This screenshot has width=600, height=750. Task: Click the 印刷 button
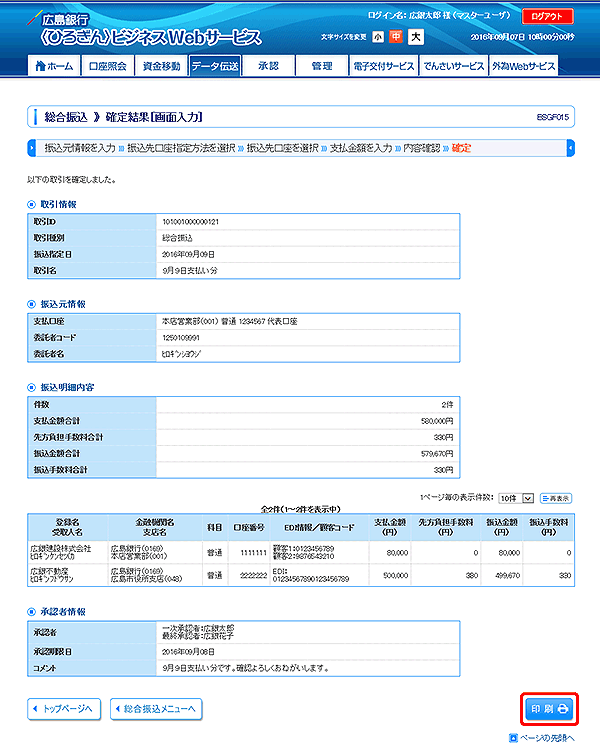coord(549,708)
